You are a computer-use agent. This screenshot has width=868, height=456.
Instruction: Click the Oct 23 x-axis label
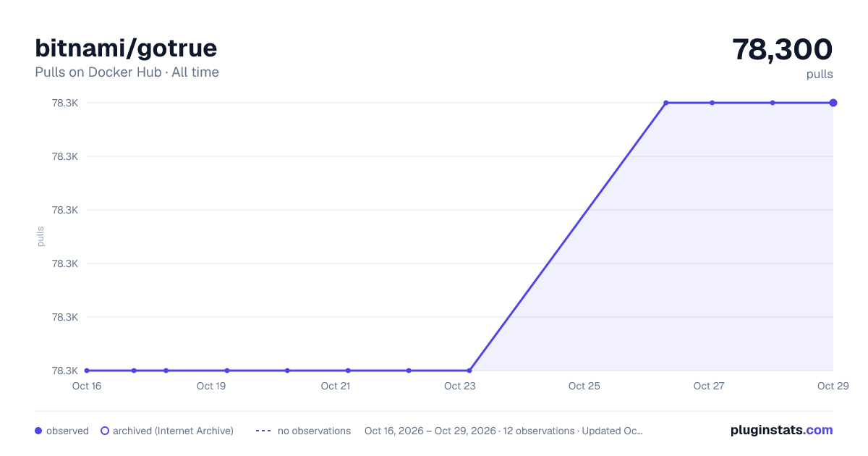click(460, 386)
